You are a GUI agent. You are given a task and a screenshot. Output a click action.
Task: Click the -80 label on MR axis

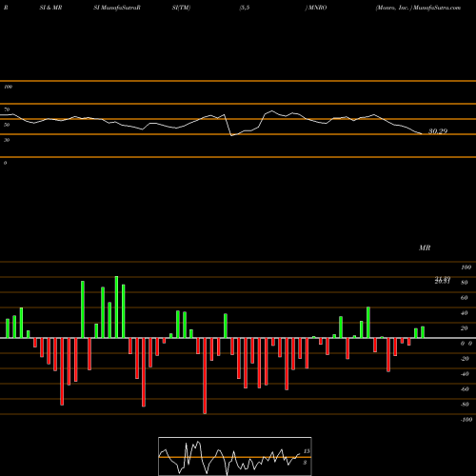click(x=465, y=405)
